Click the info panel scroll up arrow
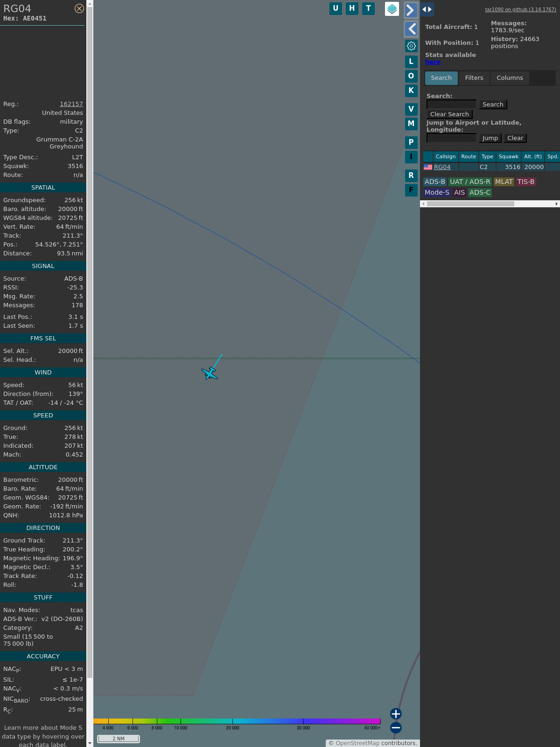The width and height of the screenshot is (560, 747). click(x=90, y=3)
